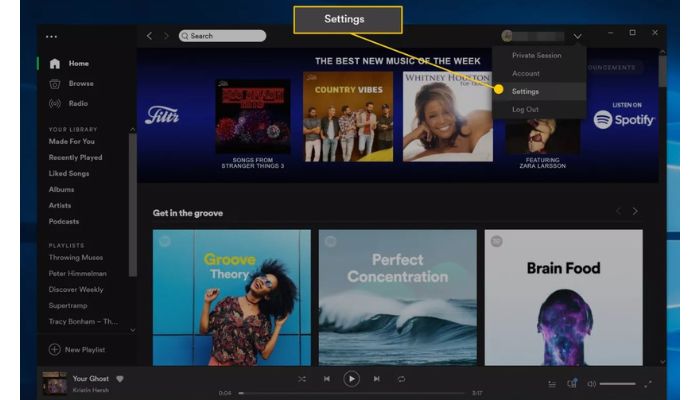Screen dimensions: 700x400
Task: Open the three-dots application menu
Action: [x=51, y=37]
